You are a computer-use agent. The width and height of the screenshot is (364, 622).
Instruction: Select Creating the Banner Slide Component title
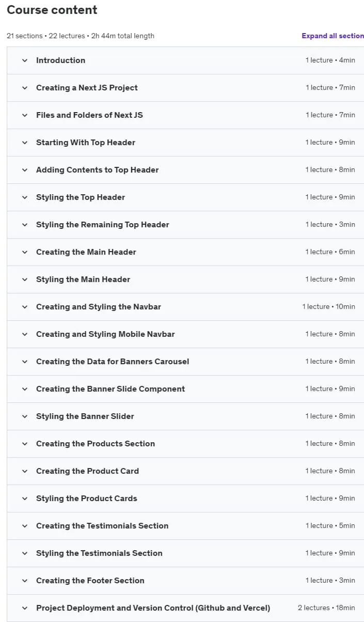coord(110,389)
